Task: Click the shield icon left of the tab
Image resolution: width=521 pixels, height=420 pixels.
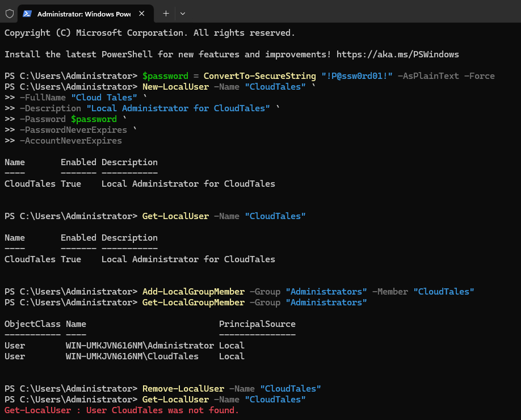Action: point(10,14)
